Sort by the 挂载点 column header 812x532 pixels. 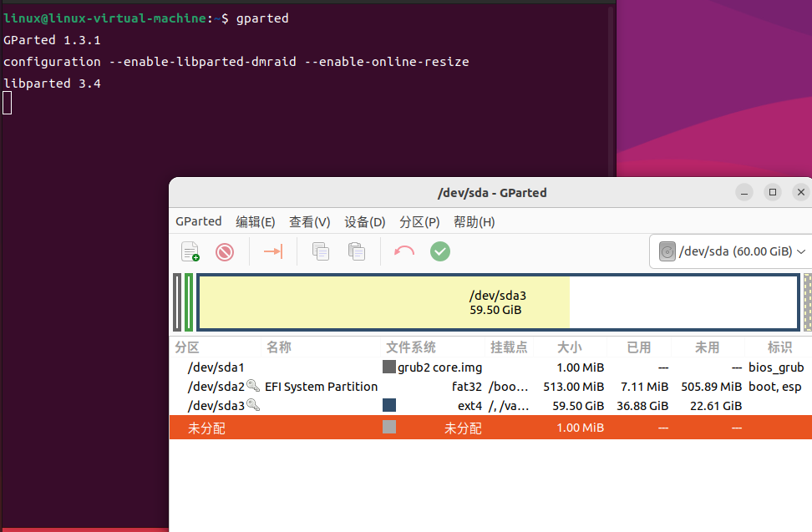pos(509,347)
